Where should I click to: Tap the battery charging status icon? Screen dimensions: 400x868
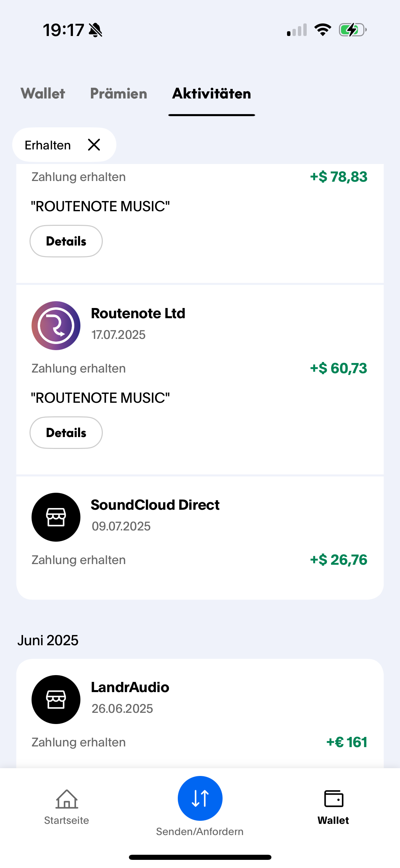353,30
